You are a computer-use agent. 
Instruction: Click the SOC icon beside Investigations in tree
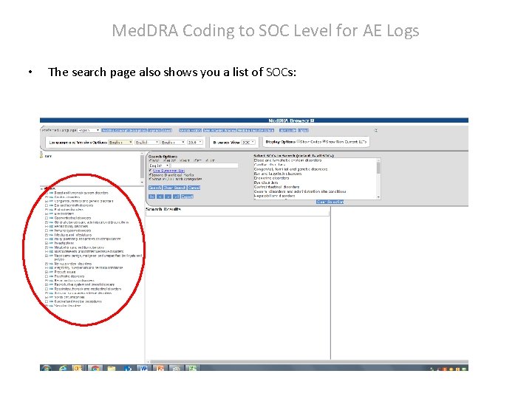51,243
